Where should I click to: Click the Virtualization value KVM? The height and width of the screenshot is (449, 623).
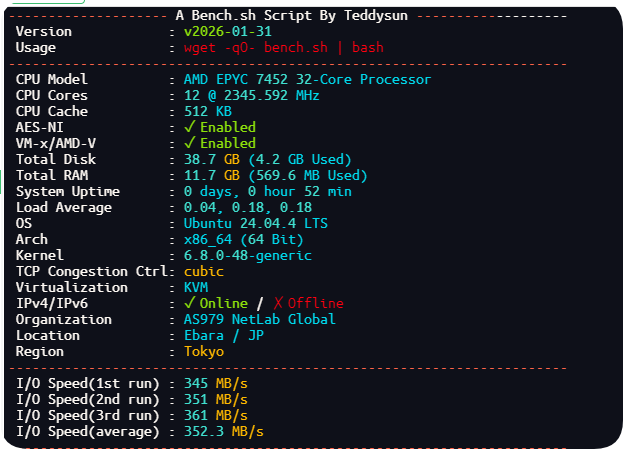pyautogui.click(x=196, y=287)
